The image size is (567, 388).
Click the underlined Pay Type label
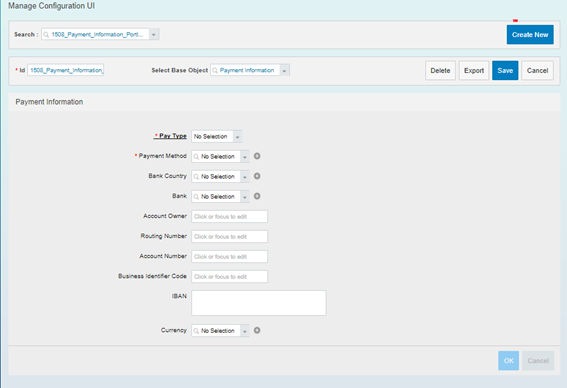pos(170,136)
